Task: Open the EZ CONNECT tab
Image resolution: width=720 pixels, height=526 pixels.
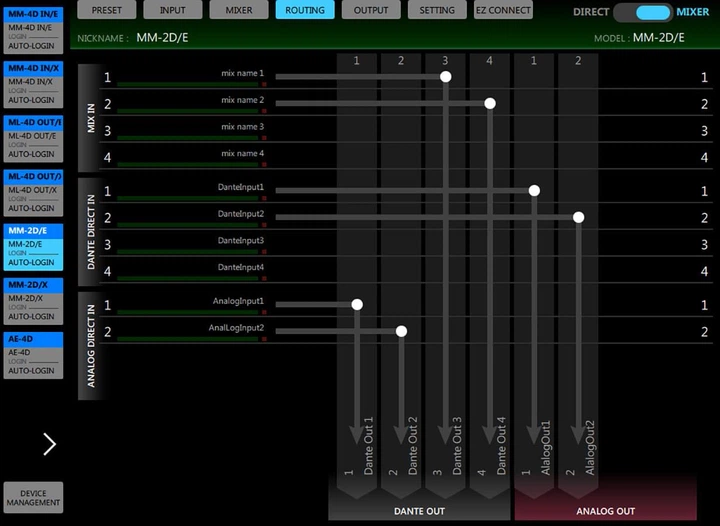Action: tap(503, 10)
